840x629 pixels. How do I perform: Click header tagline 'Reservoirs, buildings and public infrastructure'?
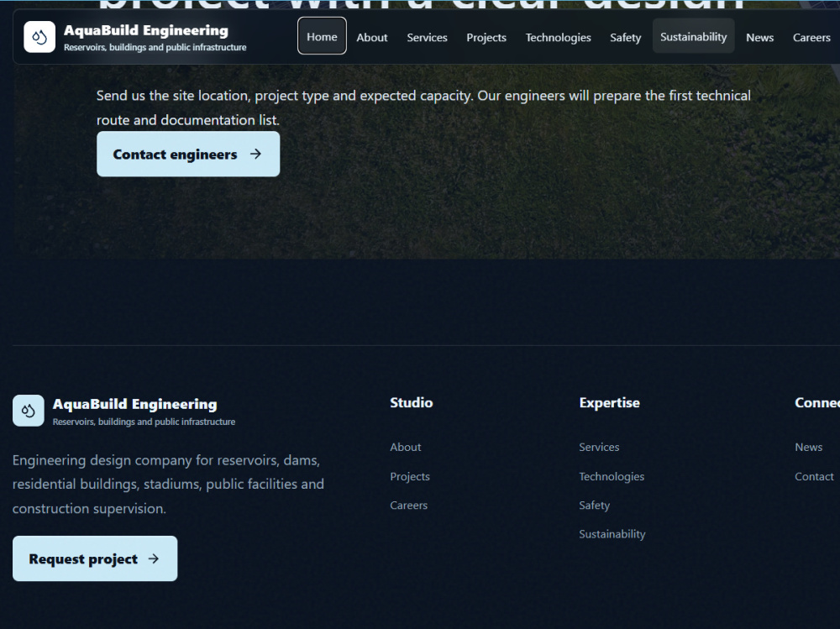point(155,47)
